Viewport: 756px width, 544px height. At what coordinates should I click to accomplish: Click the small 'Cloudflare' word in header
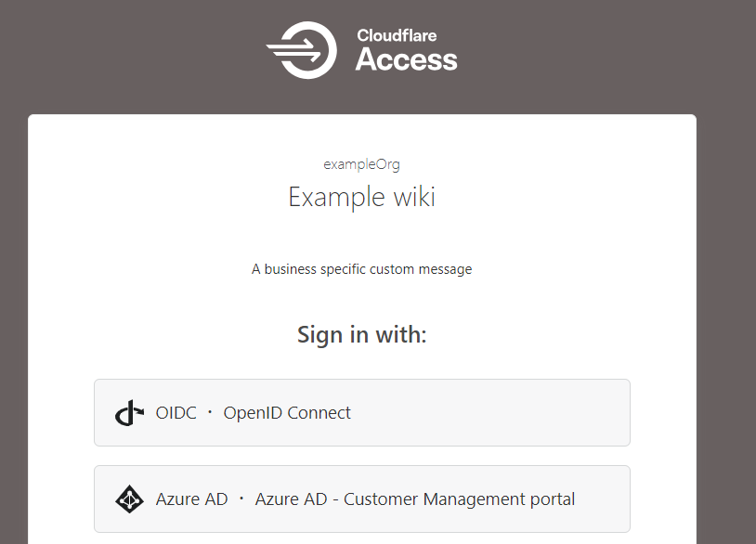pyautogui.click(x=397, y=35)
